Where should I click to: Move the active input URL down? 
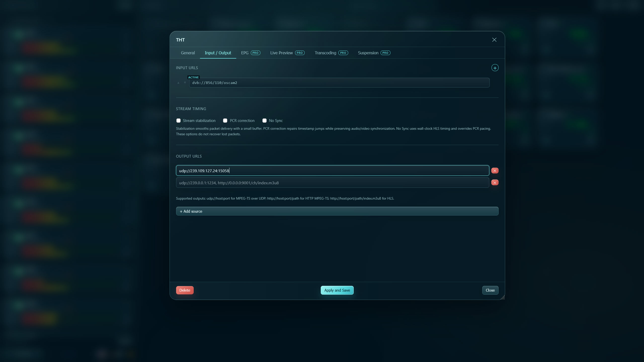point(185,83)
